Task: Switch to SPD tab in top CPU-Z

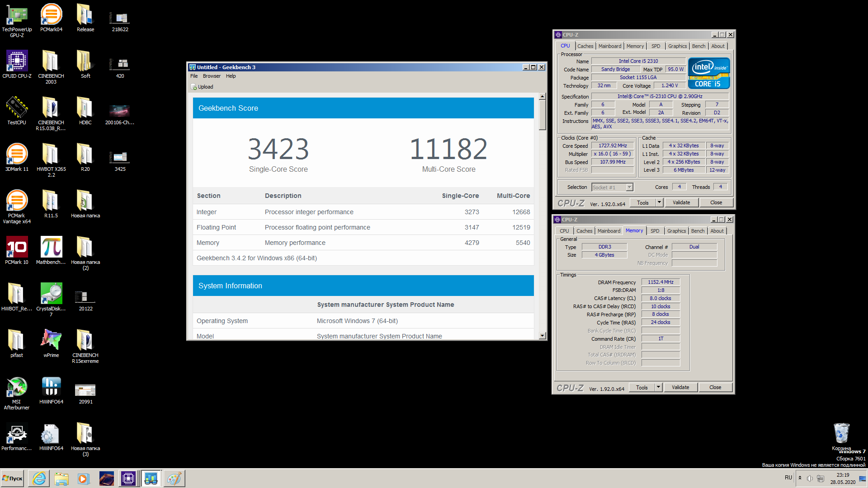Action: click(x=656, y=46)
